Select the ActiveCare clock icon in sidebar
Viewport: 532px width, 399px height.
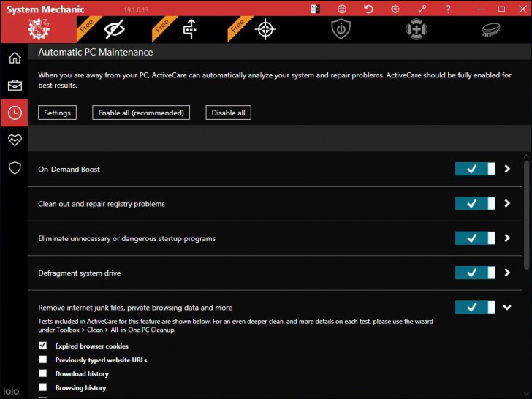point(15,113)
